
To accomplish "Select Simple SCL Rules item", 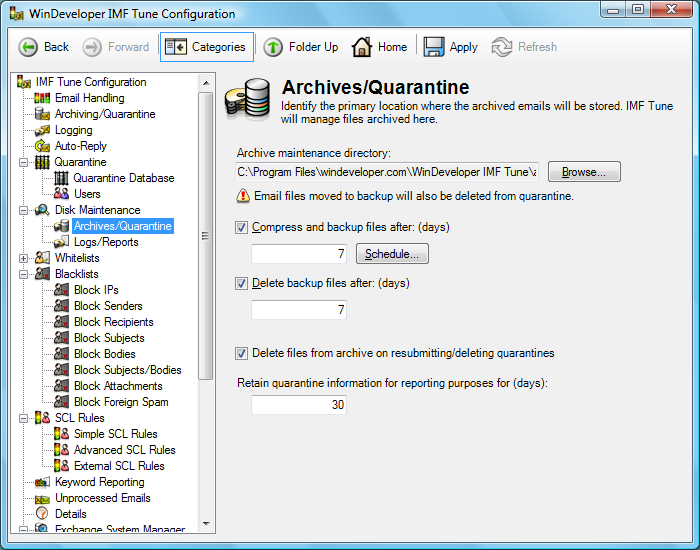I will (116, 434).
